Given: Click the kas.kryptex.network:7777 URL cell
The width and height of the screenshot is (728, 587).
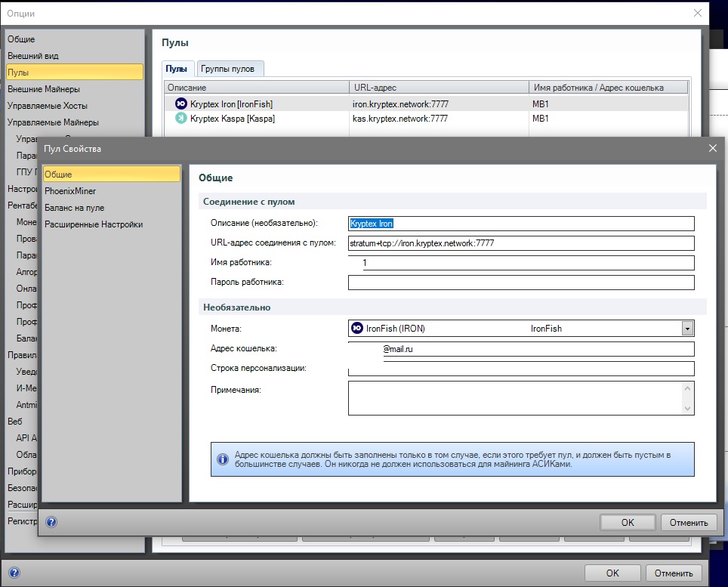Looking at the screenshot, I should (x=400, y=119).
